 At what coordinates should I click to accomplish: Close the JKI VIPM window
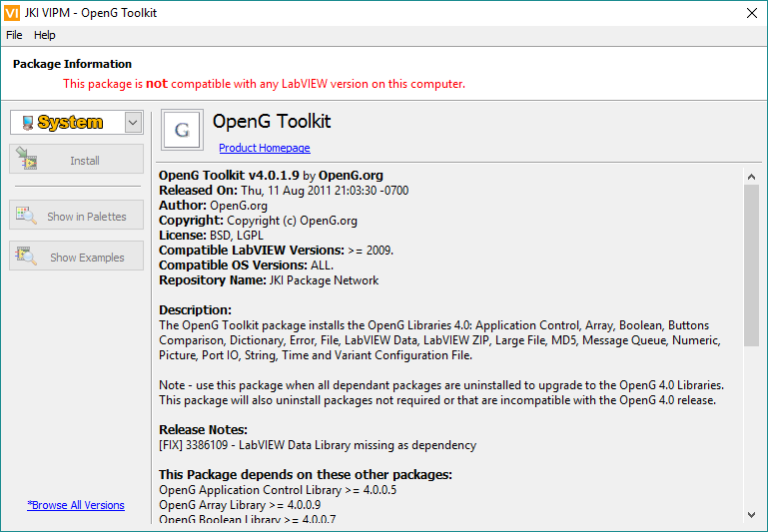pos(752,13)
